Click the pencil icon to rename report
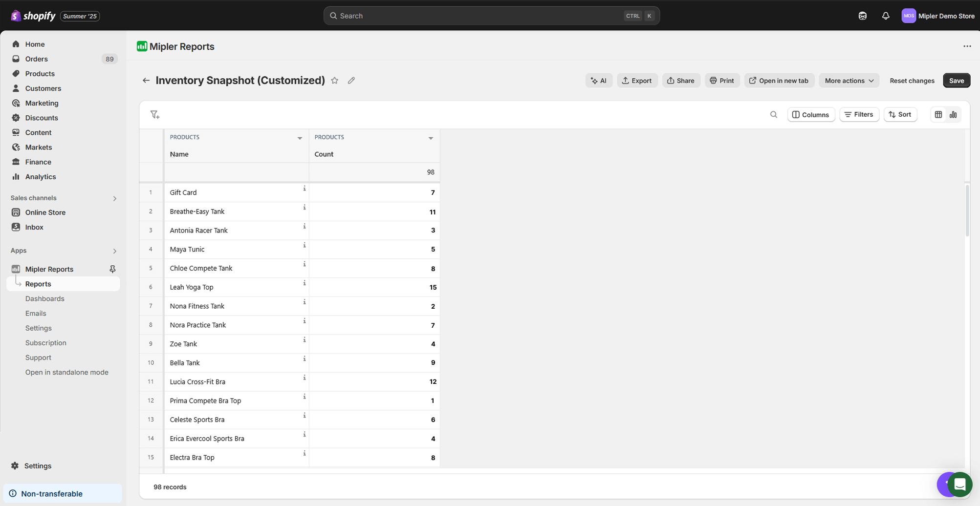980x506 pixels. coord(351,81)
